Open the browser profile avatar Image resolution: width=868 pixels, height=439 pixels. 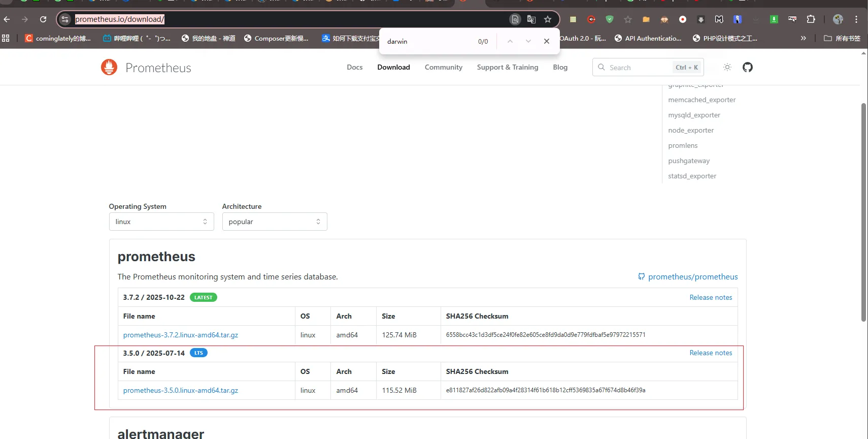click(838, 19)
